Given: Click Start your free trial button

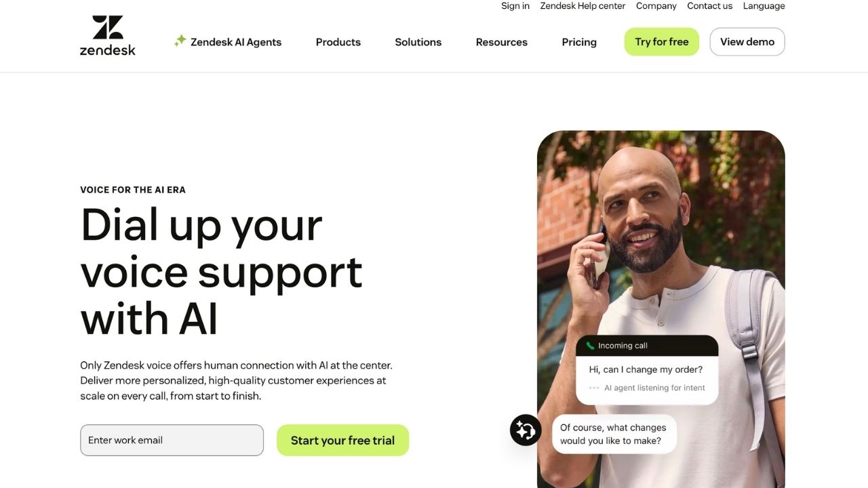Looking at the screenshot, I should click(x=342, y=441).
